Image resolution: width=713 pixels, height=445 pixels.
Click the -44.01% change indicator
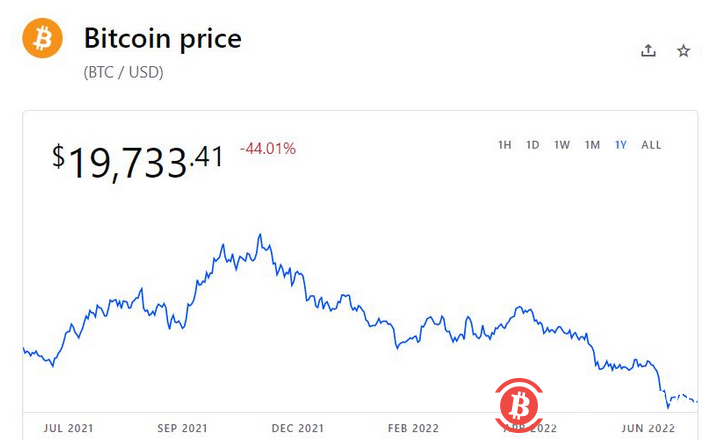[268, 149]
